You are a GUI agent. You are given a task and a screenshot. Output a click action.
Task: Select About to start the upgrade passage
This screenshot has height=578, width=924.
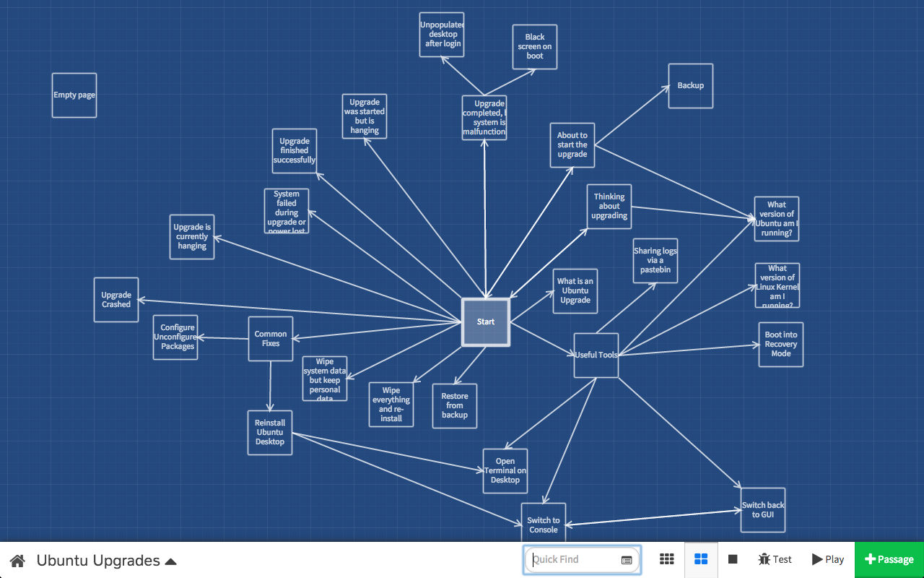(x=572, y=145)
